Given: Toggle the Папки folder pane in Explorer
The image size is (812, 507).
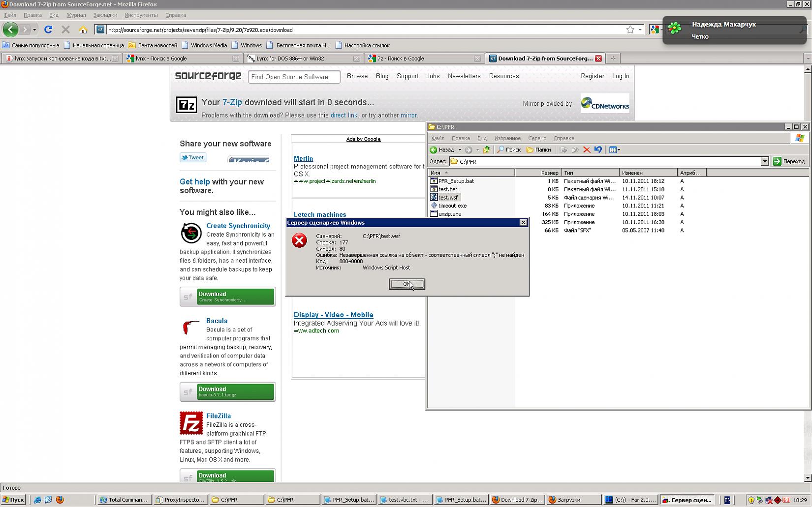Looking at the screenshot, I should (538, 149).
